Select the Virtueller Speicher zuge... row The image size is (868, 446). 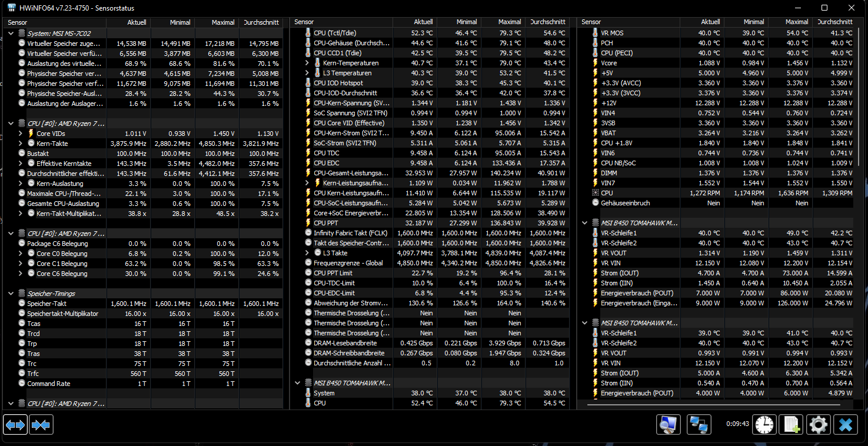pos(144,44)
